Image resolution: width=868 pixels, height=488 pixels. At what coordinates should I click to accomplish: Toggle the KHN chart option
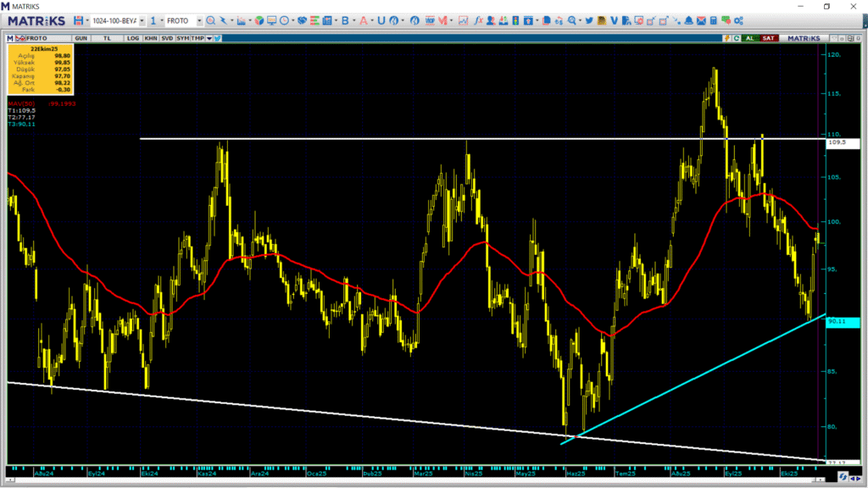(x=150, y=38)
